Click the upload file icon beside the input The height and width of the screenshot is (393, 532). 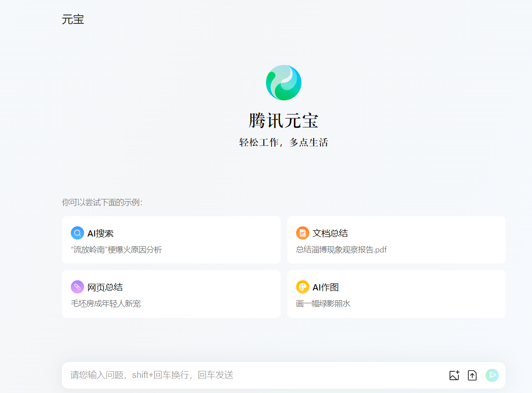[472, 375]
